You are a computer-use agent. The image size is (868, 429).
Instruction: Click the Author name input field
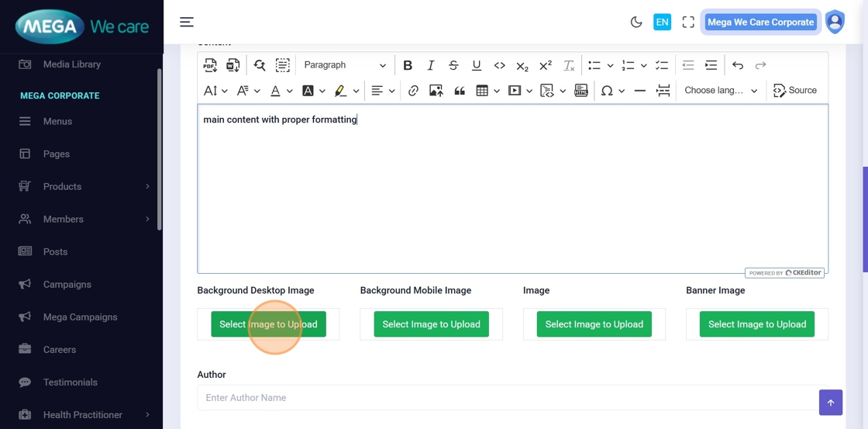pos(508,398)
